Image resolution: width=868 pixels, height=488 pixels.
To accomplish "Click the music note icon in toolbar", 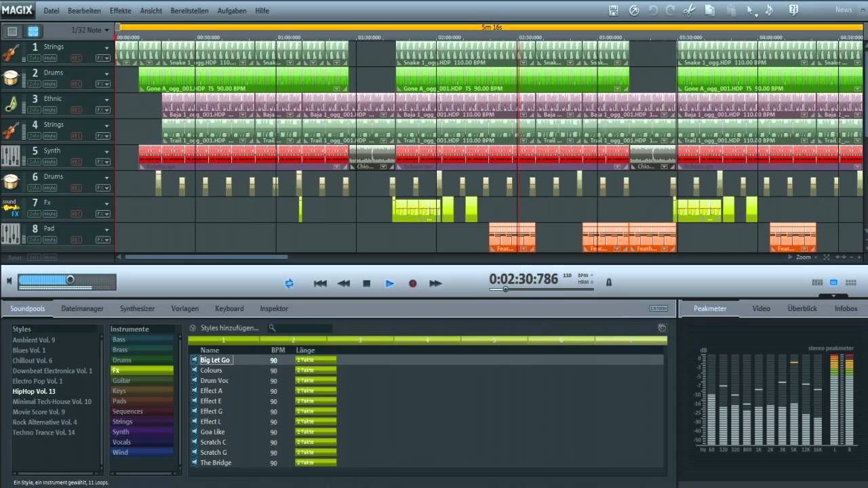I will [769, 10].
